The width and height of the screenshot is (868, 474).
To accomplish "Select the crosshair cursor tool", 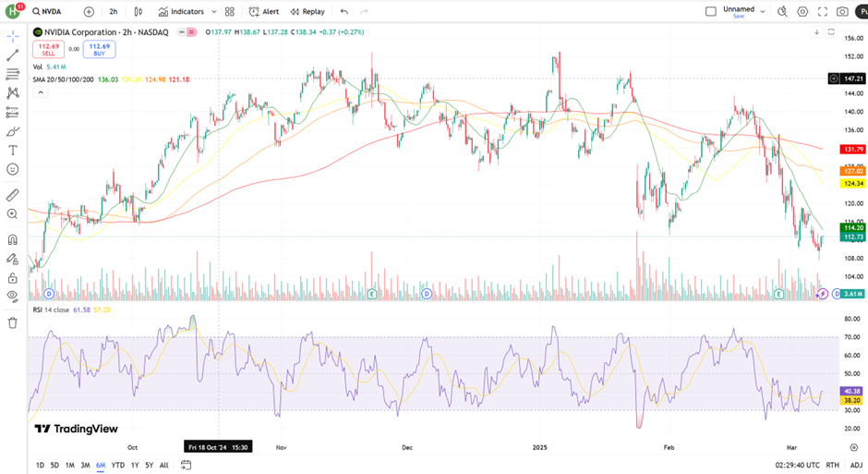I will (13, 37).
